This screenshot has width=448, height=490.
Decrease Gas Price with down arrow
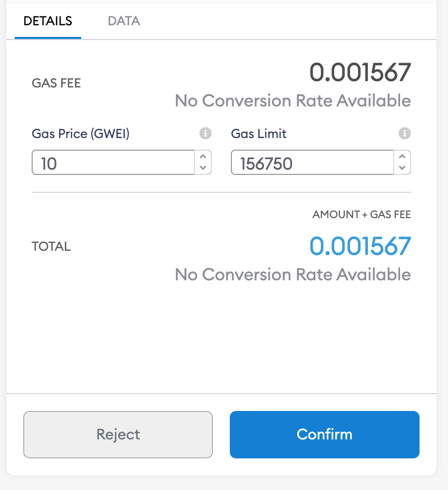pos(203,168)
